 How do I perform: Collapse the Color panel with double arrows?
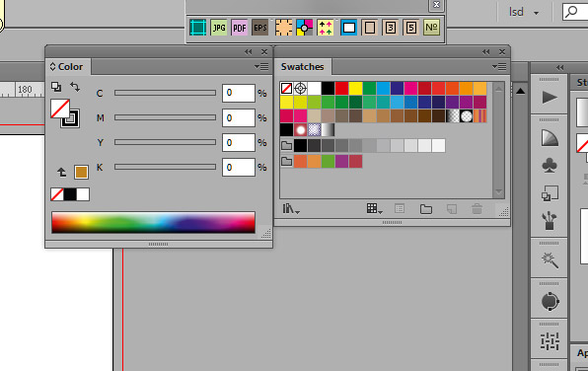tap(249, 51)
